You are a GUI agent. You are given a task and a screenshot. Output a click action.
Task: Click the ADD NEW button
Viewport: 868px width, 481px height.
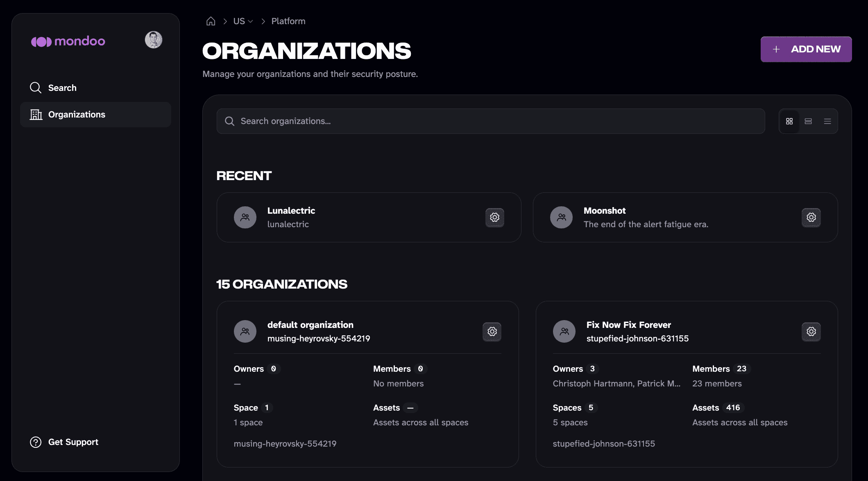point(806,49)
